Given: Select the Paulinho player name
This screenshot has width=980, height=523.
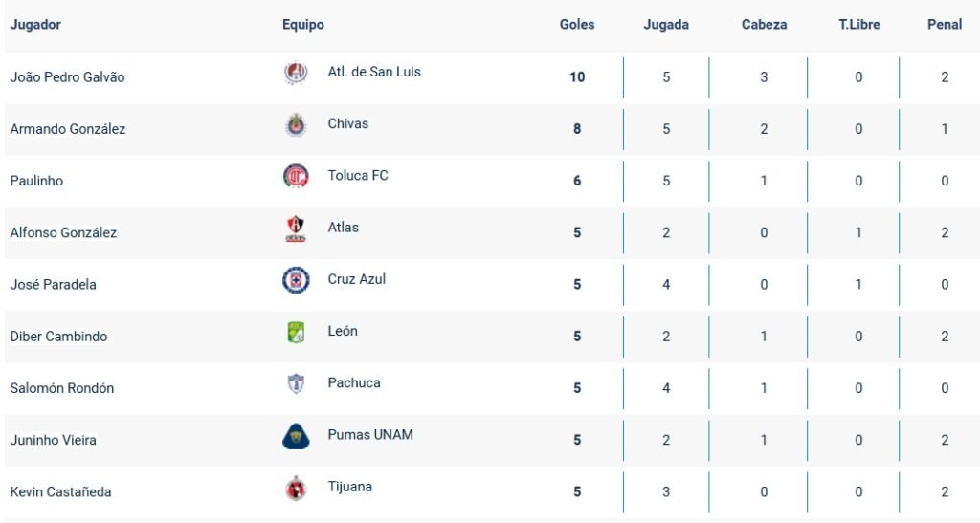Looking at the screenshot, I should (36, 181).
